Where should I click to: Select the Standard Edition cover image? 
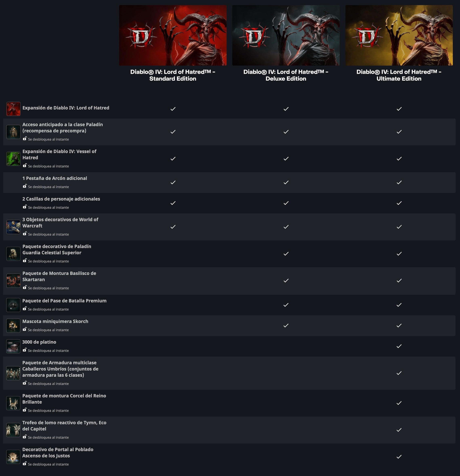(x=173, y=35)
